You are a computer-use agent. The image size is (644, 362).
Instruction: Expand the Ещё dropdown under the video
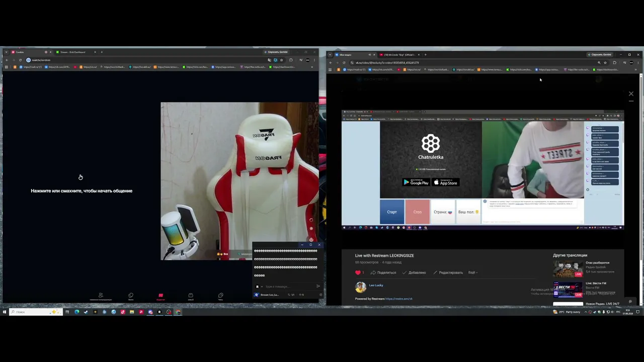pyautogui.click(x=473, y=273)
